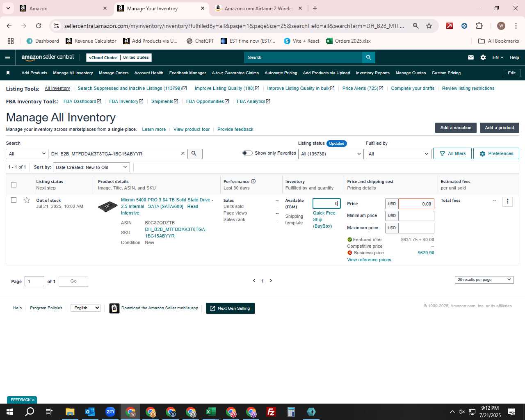Viewport: 525px width, 420px height.
Task: Click the Edit button in nav bar
Action: (511, 73)
